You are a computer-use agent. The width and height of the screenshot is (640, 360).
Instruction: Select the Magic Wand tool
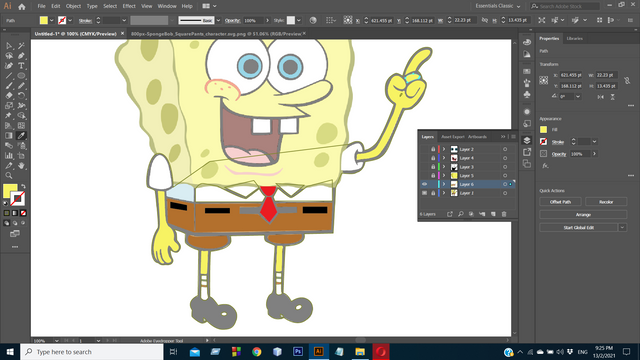(x=21, y=46)
